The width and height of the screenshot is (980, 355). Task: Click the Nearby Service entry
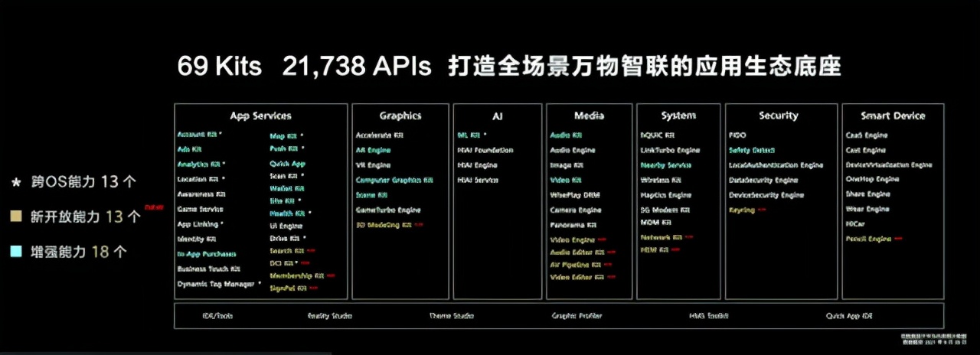click(665, 164)
